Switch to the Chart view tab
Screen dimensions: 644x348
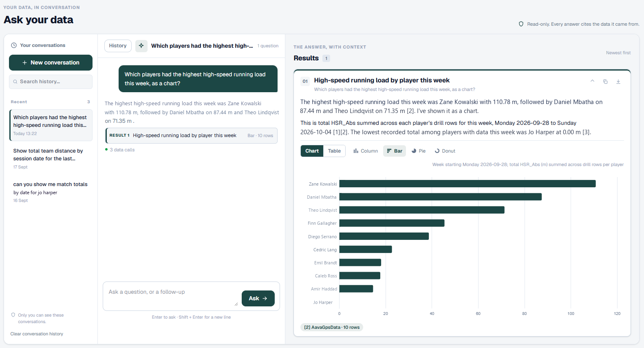tap(312, 151)
